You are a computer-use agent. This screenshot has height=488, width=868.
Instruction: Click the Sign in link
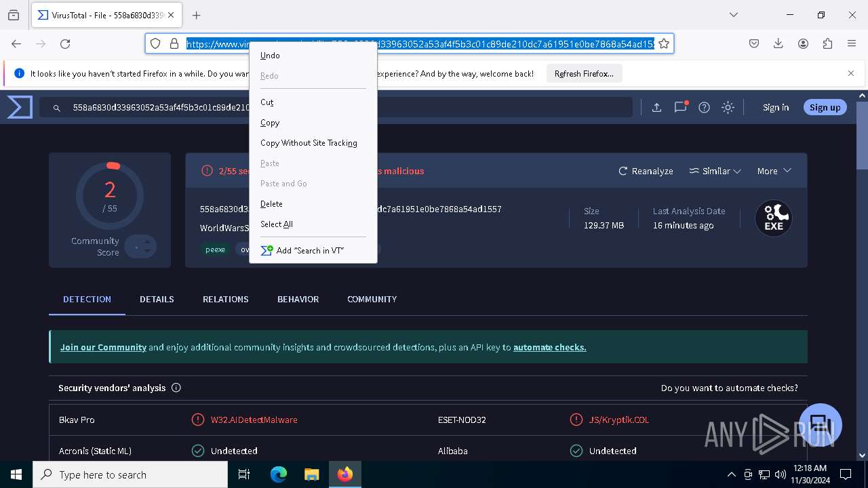pyautogui.click(x=776, y=107)
